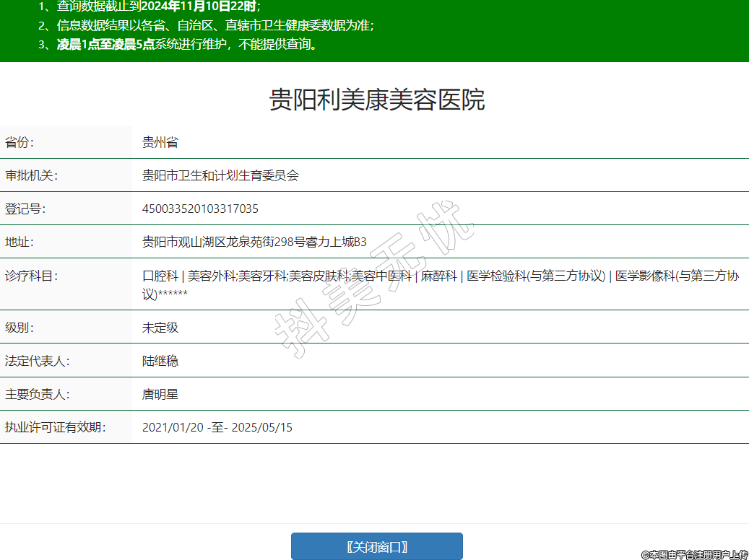Click main person in charge 唐明星
Viewport: 749px width, 560px height.
(160, 394)
